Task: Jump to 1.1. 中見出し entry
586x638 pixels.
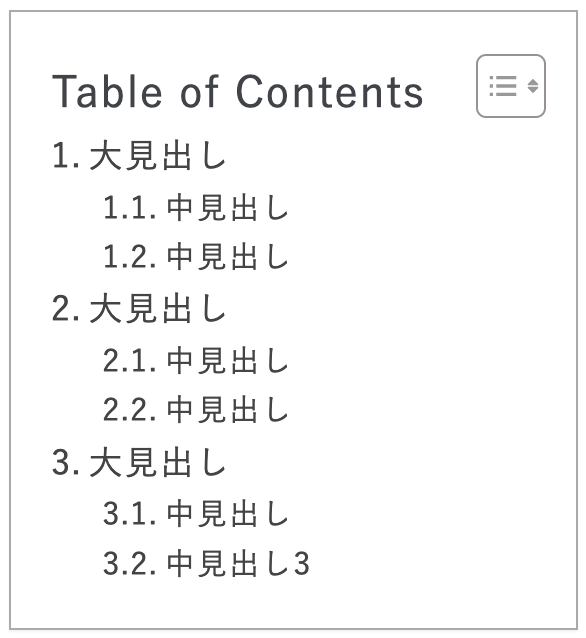Action: (x=196, y=208)
